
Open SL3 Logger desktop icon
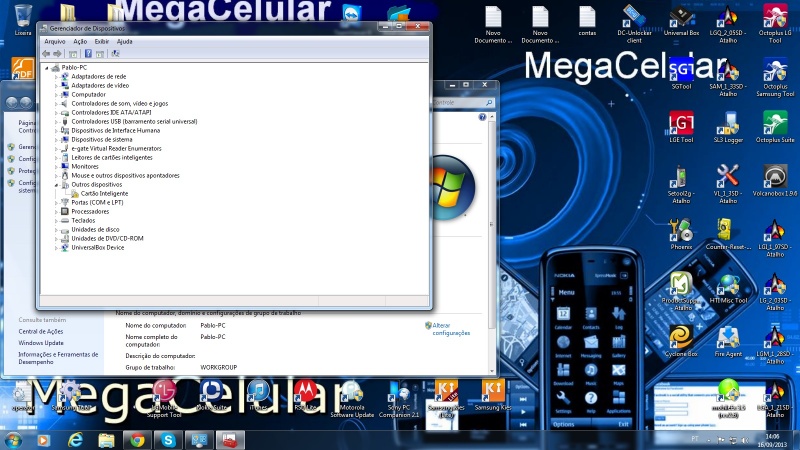click(728, 128)
